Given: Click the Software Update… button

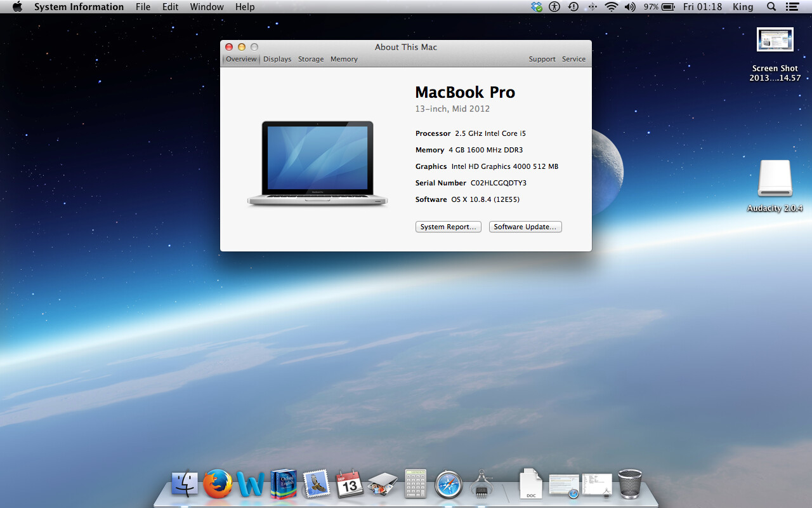Looking at the screenshot, I should pos(525,227).
